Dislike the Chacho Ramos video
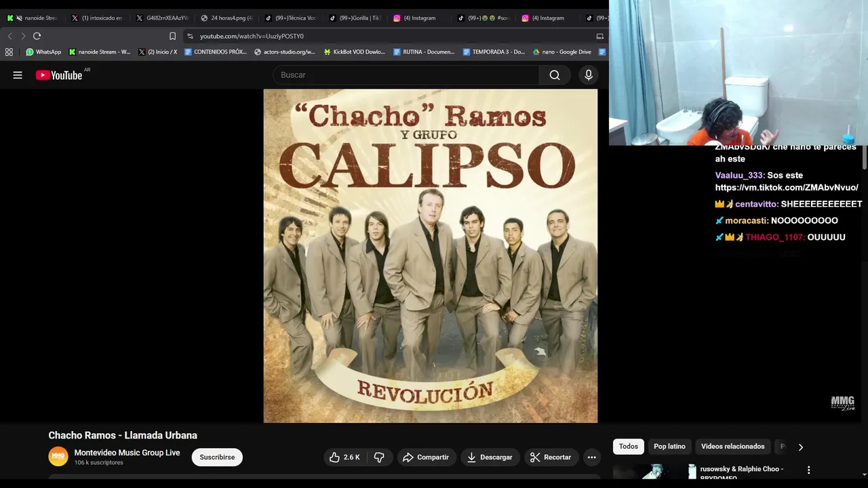This screenshot has width=868, height=488. point(379,457)
